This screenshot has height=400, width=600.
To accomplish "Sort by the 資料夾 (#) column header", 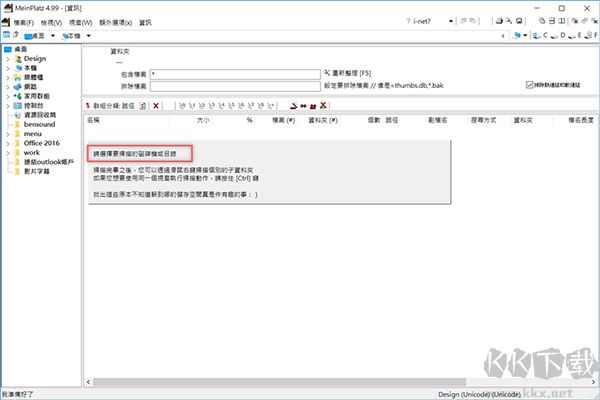I will tap(323, 120).
